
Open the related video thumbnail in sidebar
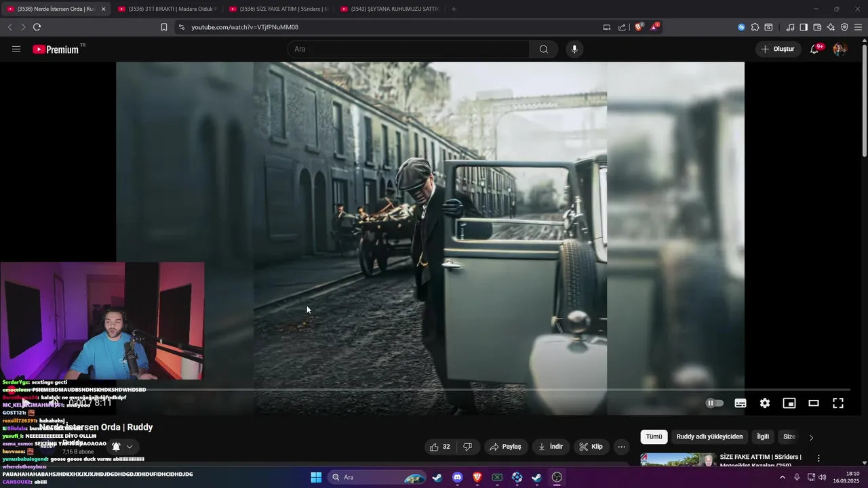click(678, 460)
